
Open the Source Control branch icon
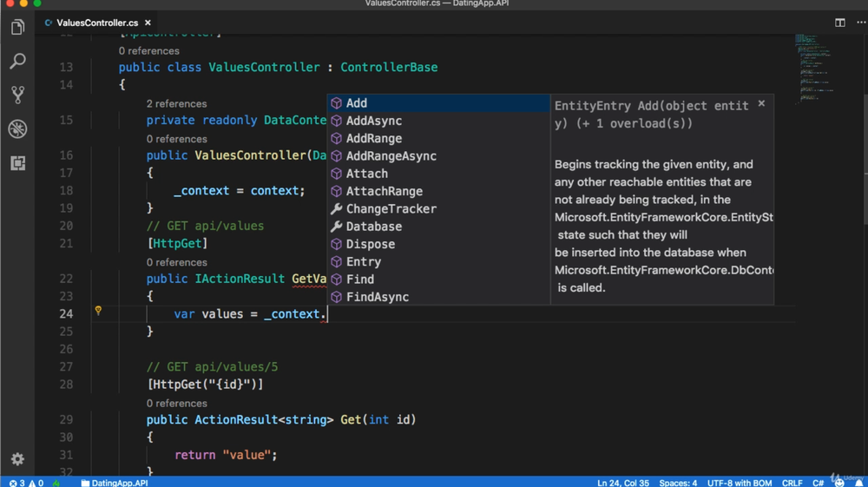click(17, 95)
